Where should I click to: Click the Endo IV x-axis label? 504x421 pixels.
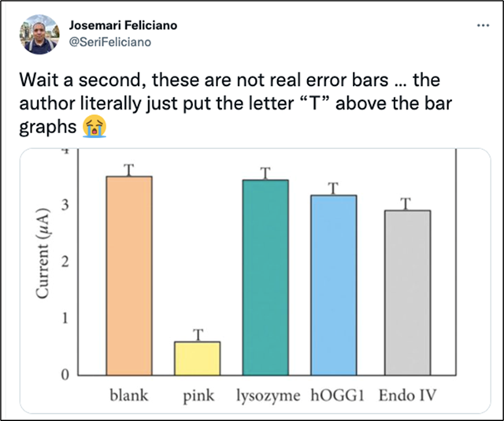tap(408, 395)
